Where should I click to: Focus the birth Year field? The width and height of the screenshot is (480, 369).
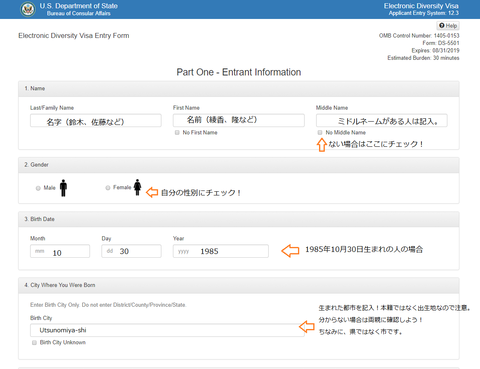click(x=221, y=251)
